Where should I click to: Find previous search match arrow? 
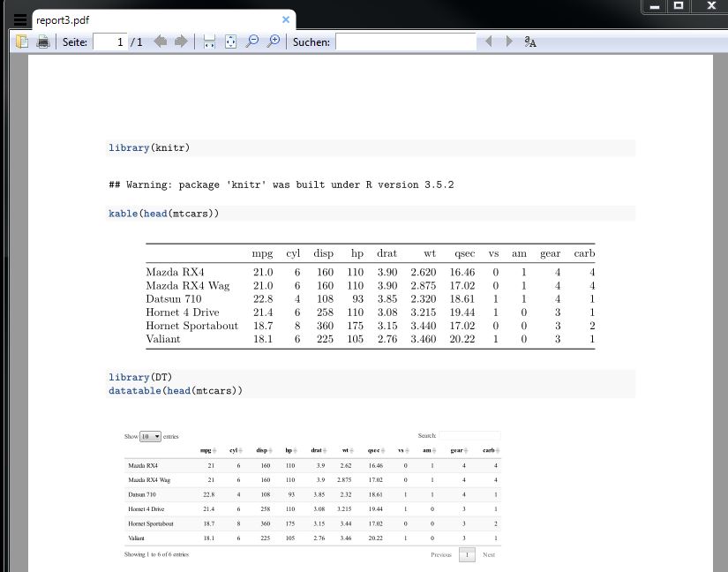pos(489,41)
